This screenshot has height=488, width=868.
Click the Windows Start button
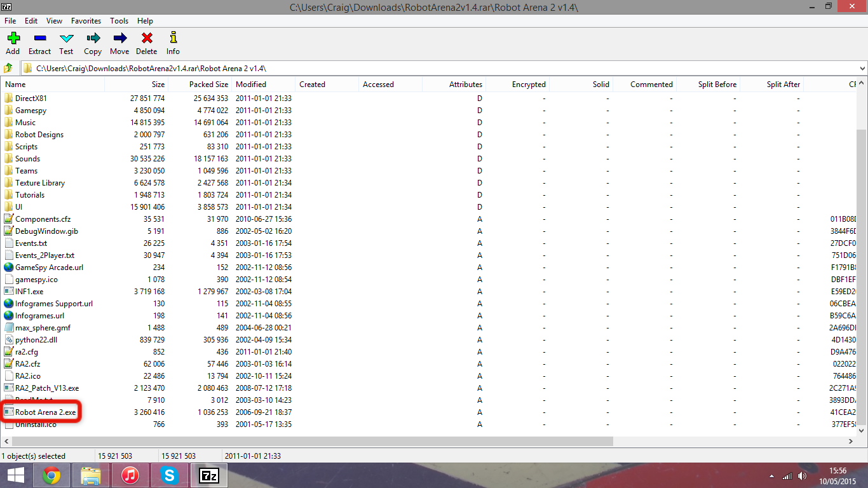pyautogui.click(x=15, y=475)
